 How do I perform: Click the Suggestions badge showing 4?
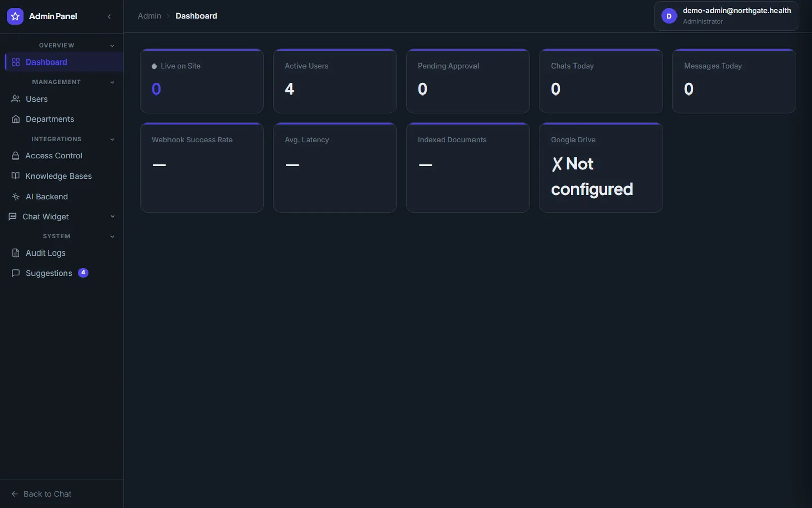83,273
